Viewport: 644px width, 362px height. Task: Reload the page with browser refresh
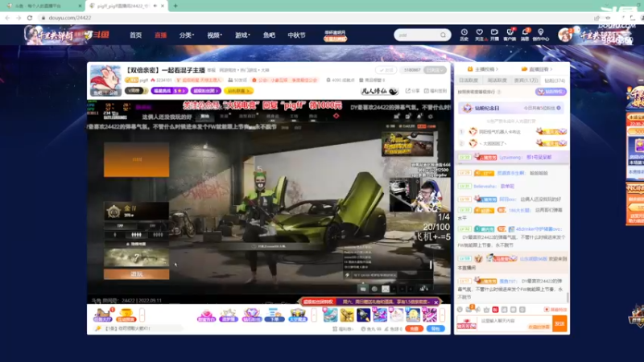[x=30, y=18]
